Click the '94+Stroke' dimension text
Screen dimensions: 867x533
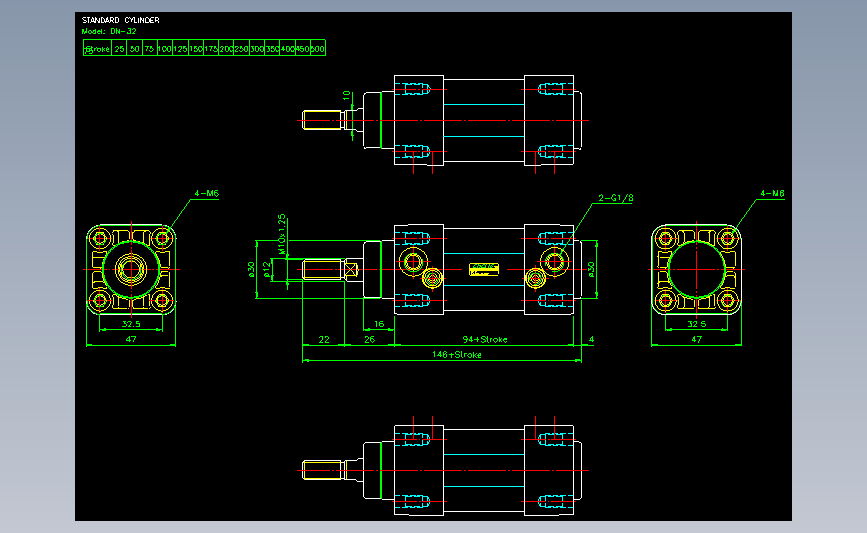click(x=485, y=339)
